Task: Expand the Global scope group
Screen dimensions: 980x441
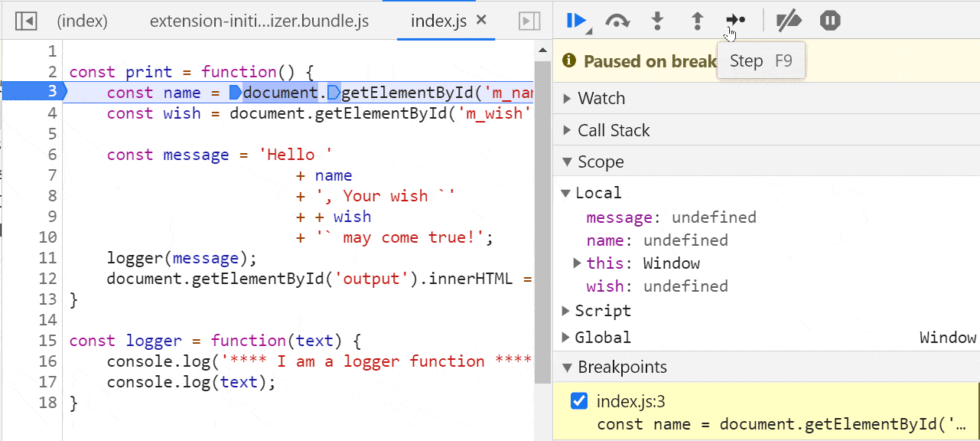Action: [x=565, y=338]
